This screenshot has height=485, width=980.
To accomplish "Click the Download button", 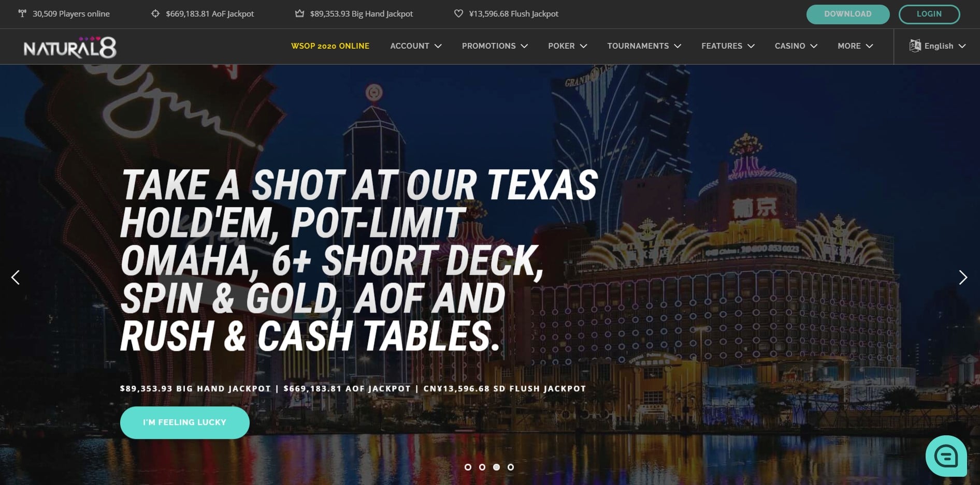I will tap(848, 14).
